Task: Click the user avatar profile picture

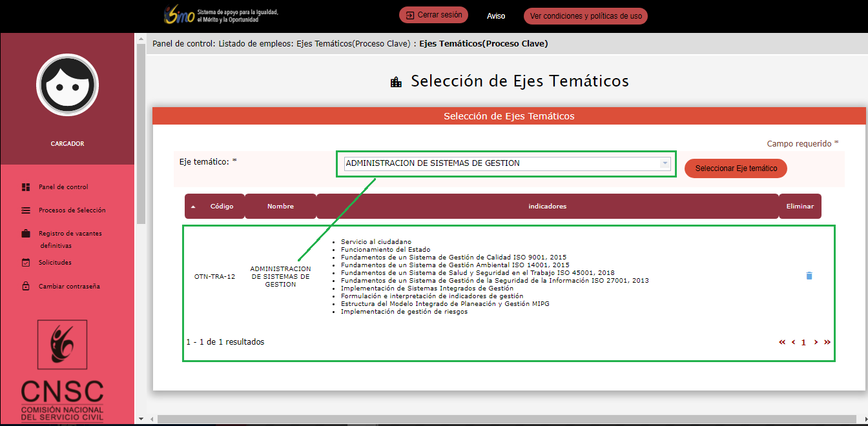Action: click(x=67, y=85)
